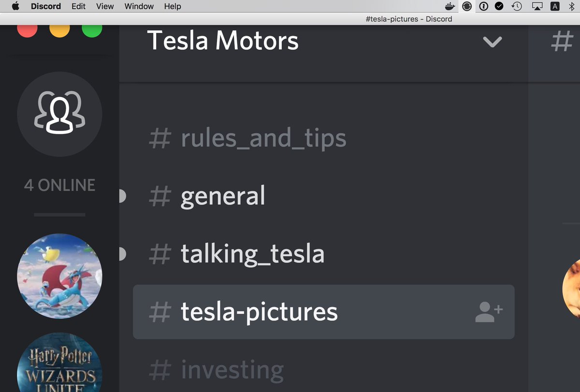Viewport: 580px width, 392px height.
Task: Open the input source 'A' menu bar icon
Action: pyautogui.click(x=555, y=6)
